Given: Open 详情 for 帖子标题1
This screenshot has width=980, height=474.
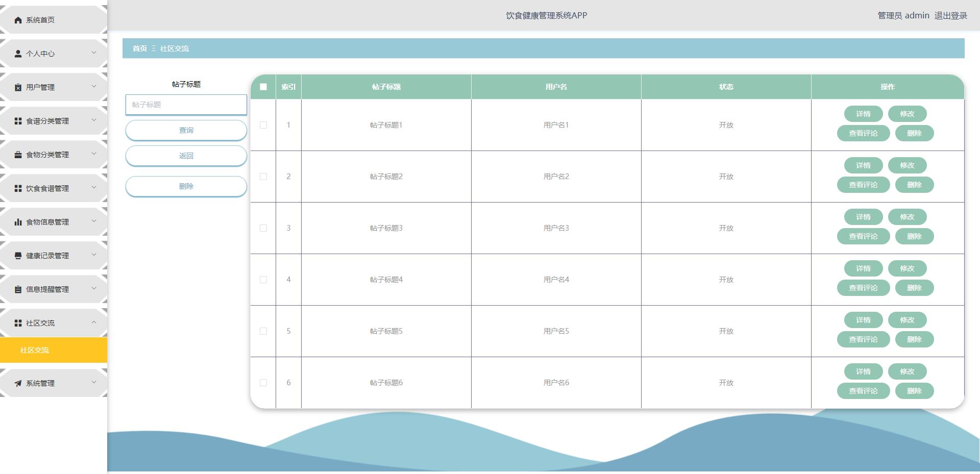Looking at the screenshot, I should (x=863, y=114).
